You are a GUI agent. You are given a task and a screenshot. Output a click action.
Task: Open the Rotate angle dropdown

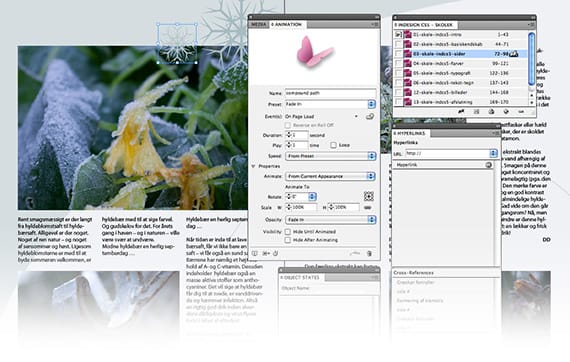coord(312,197)
